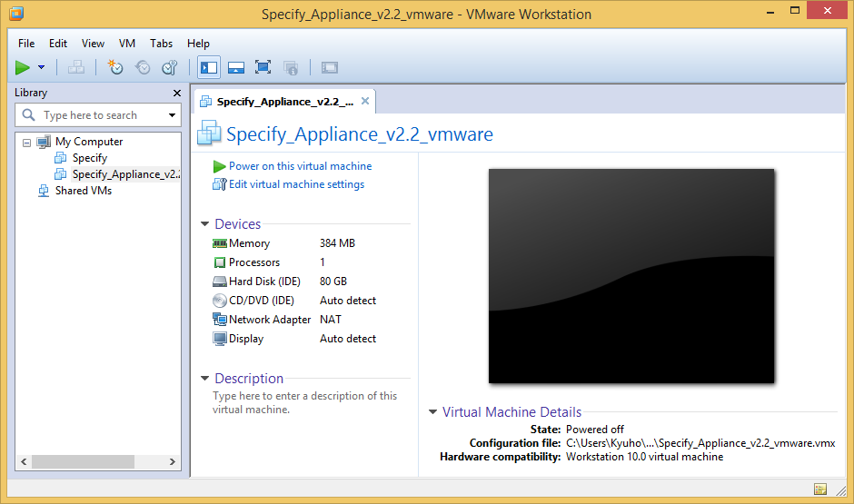The image size is (854, 504).
Task: Click the CD/DVD disc icon
Action: [x=220, y=301]
